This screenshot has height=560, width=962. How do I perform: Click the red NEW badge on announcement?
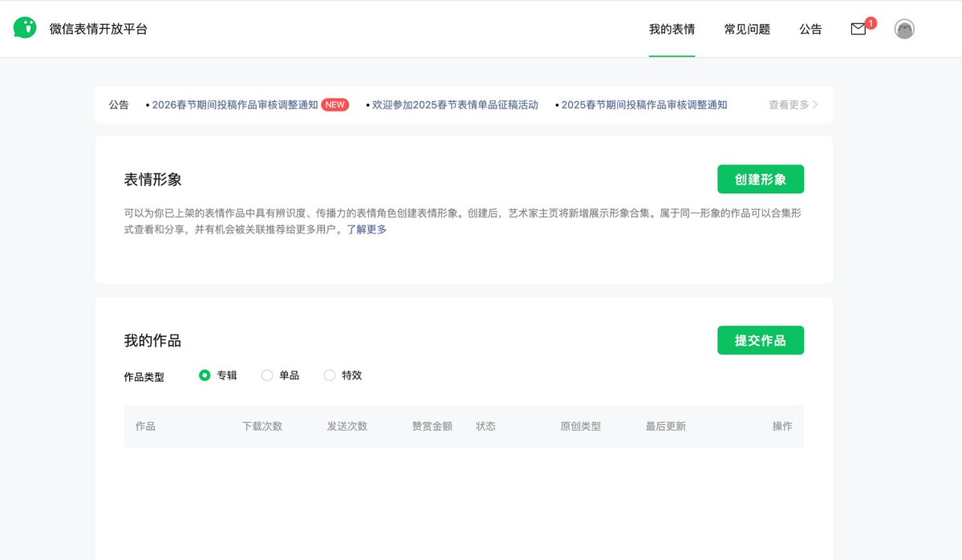[x=335, y=105]
